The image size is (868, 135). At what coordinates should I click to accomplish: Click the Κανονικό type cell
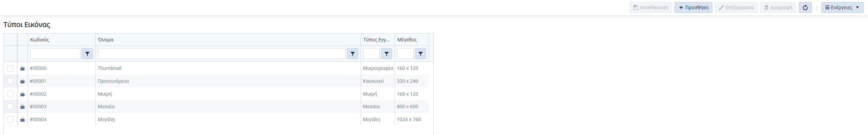[378, 81]
